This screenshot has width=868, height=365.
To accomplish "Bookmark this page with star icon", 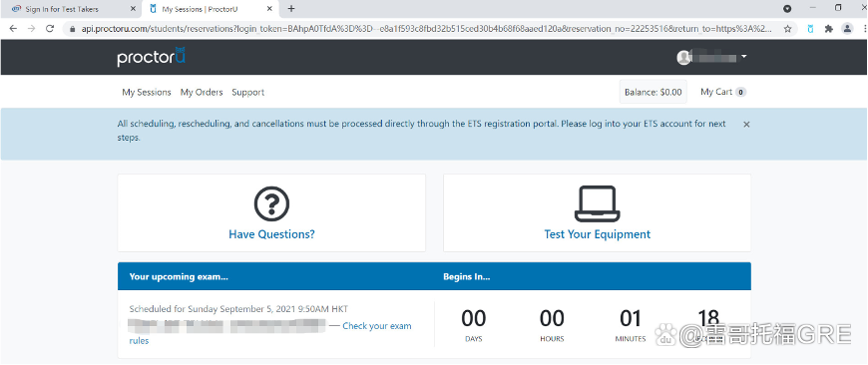I will coord(787,29).
